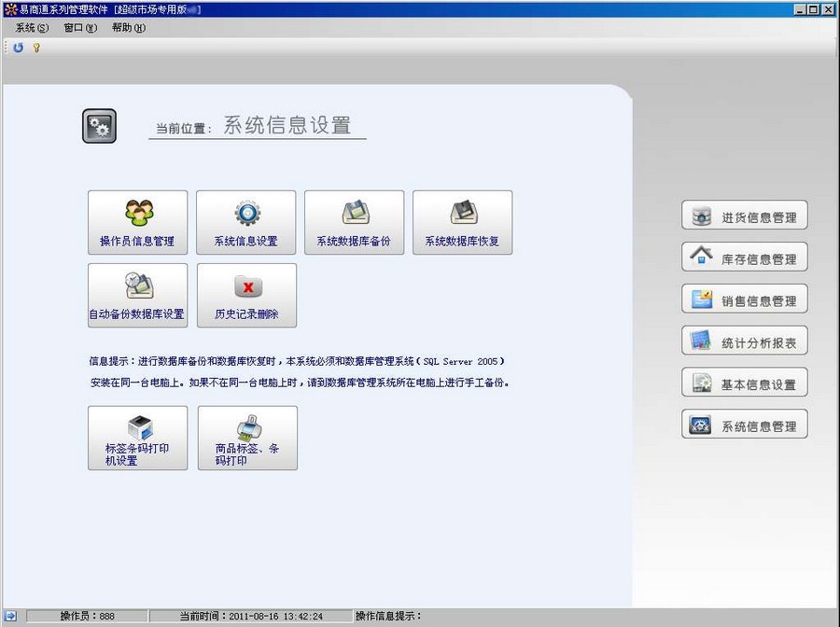Go to 库存信息管理 inventory management

coord(744,258)
